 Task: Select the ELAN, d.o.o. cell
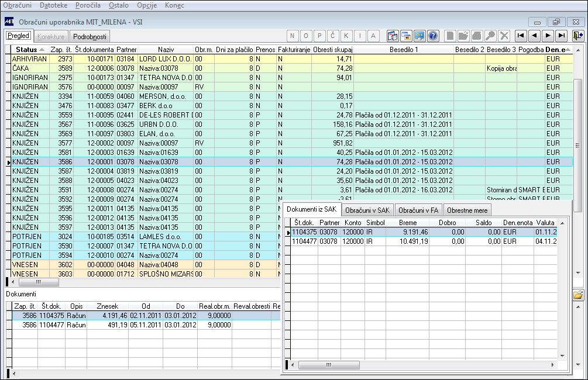pos(166,134)
